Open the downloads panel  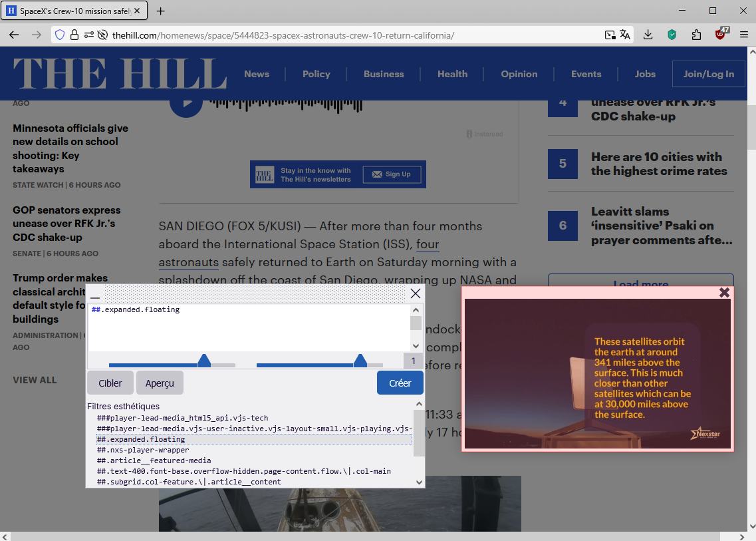[x=648, y=35]
